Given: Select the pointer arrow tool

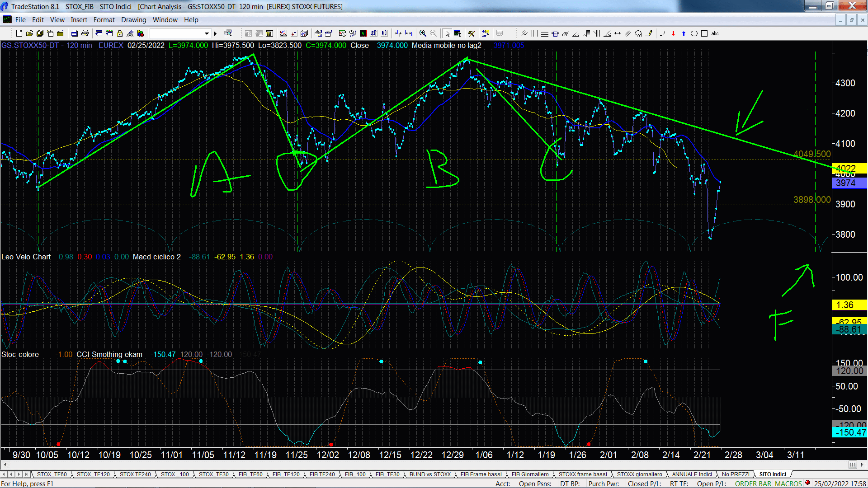Looking at the screenshot, I should [x=447, y=33].
